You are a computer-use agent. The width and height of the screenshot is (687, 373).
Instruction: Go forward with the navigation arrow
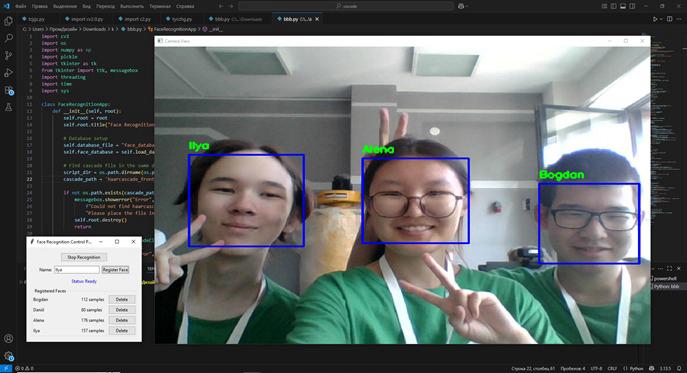(x=231, y=6)
